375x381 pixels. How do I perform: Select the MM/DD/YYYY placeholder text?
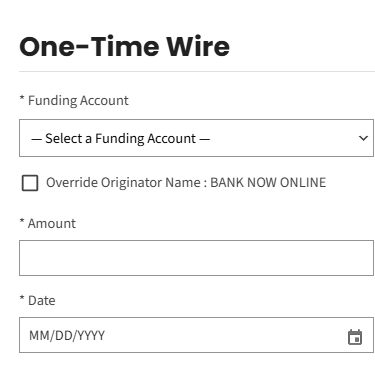pyautogui.click(x=67, y=335)
